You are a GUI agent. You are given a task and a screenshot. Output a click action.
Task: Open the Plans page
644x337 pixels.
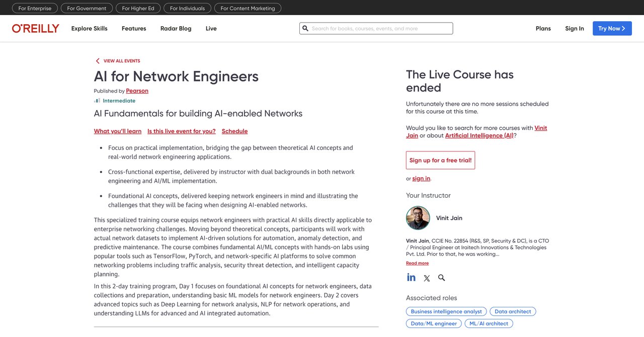tap(543, 29)
